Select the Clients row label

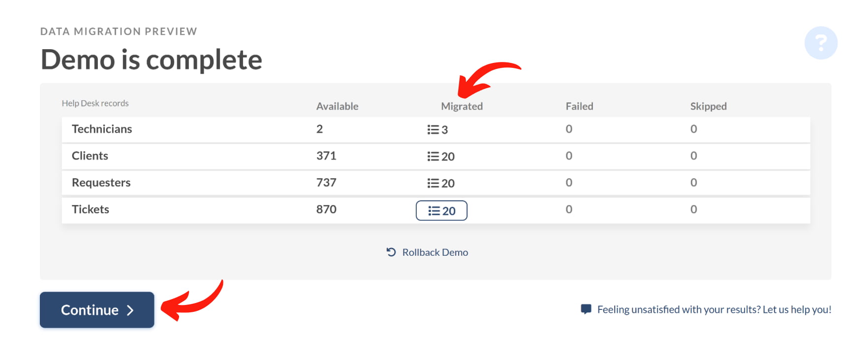pyautogui.click(x=90, y=156)
